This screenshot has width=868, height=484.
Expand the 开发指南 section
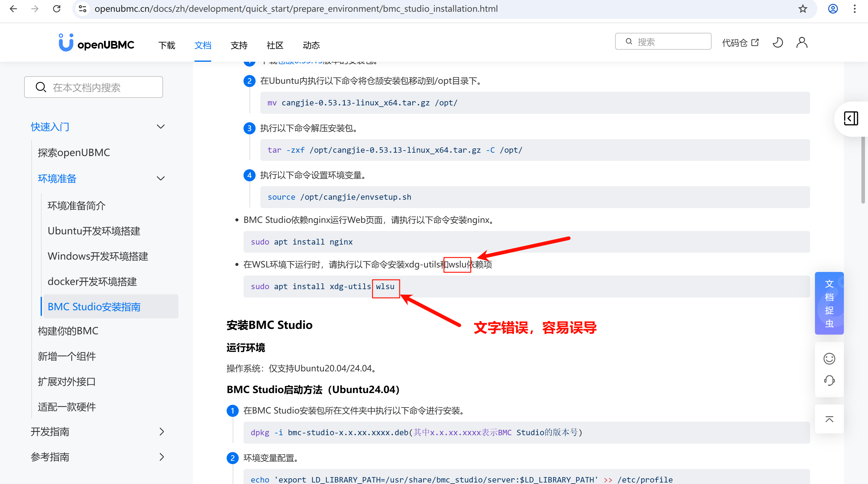(162, 432)
